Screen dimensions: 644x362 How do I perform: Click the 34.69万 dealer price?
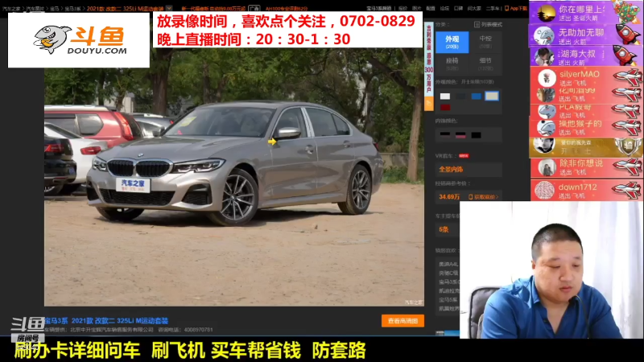(x=449, y=197)
